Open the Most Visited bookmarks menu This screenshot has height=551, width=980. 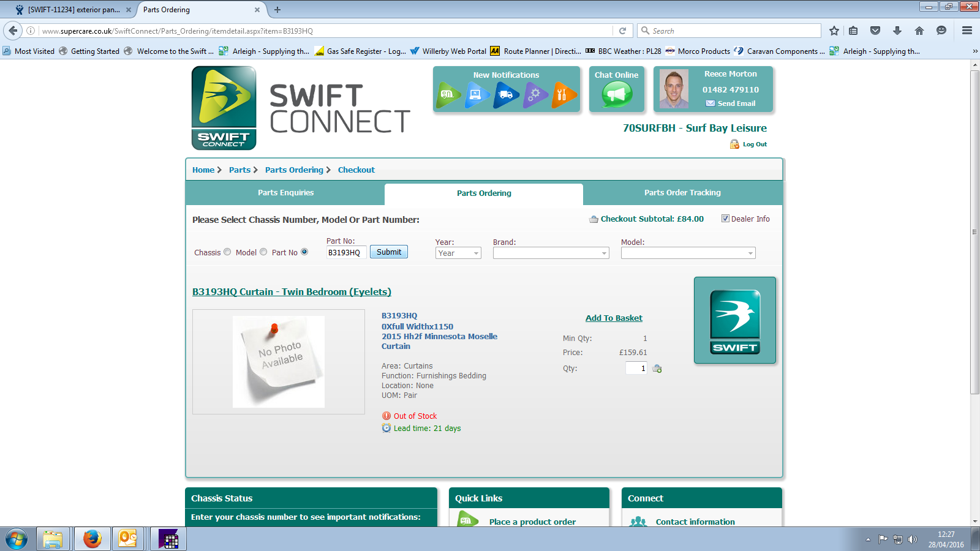[x=29, y=51]
